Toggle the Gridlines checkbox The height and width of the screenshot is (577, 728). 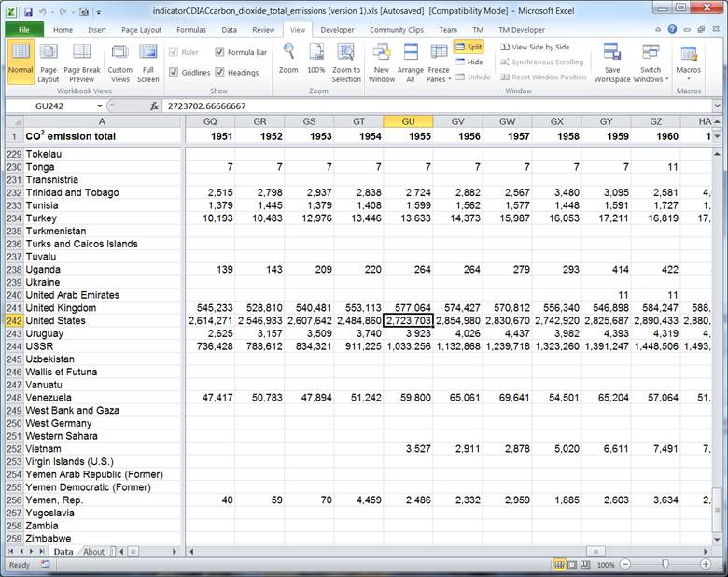point(174,72)
